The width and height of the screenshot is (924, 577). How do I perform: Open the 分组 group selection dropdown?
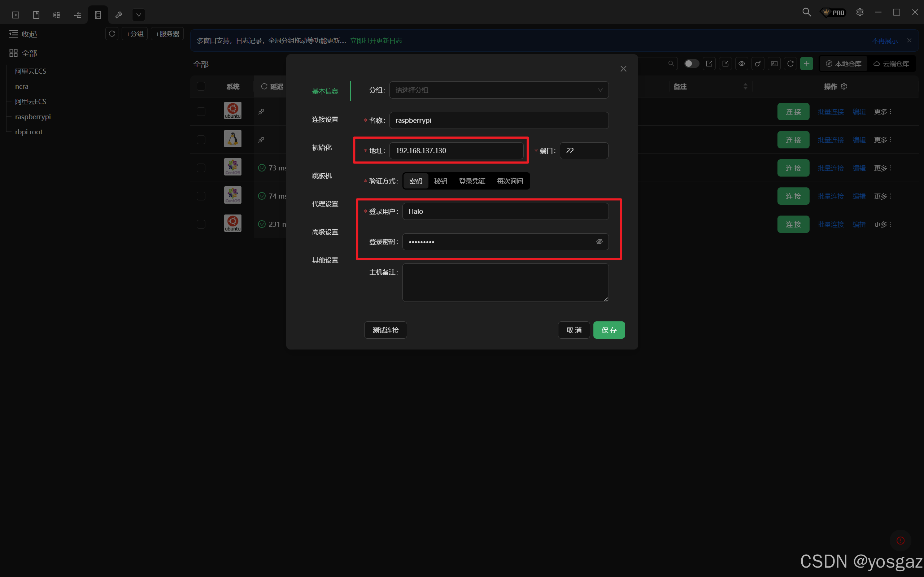(498, 90)
